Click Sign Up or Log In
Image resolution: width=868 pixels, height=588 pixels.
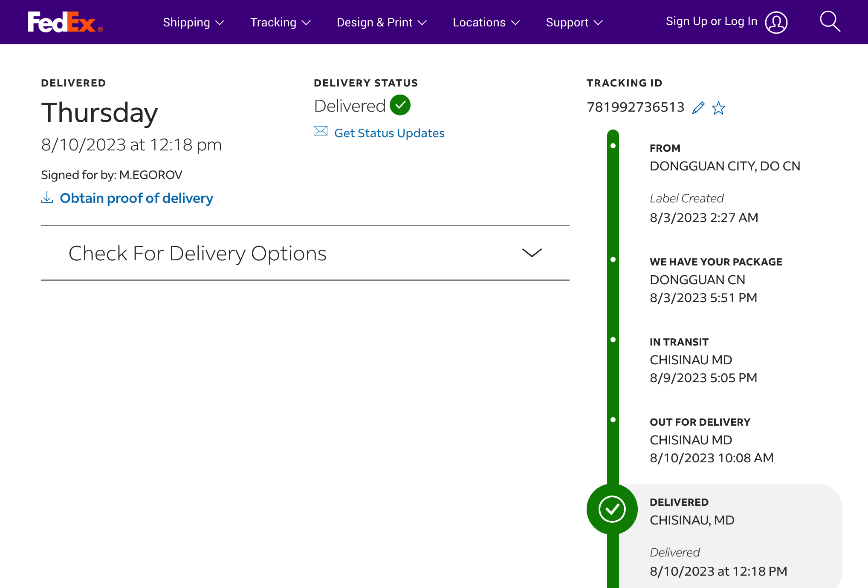(x=711, y=21)
